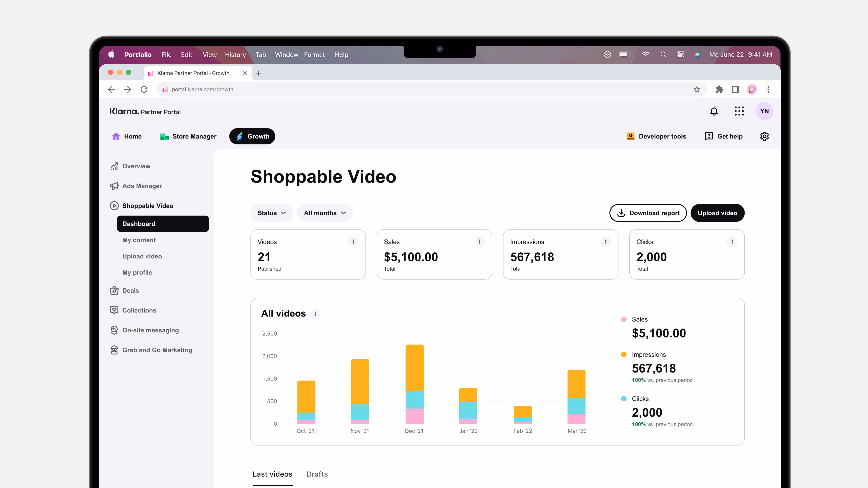Screen dimensions: 868x488
Task: Open the Home navigation tab
Action: (127, 136)
